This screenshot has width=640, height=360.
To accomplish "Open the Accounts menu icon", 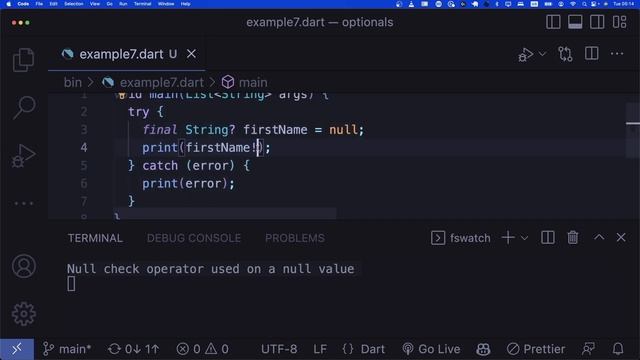I will point(24,266).
